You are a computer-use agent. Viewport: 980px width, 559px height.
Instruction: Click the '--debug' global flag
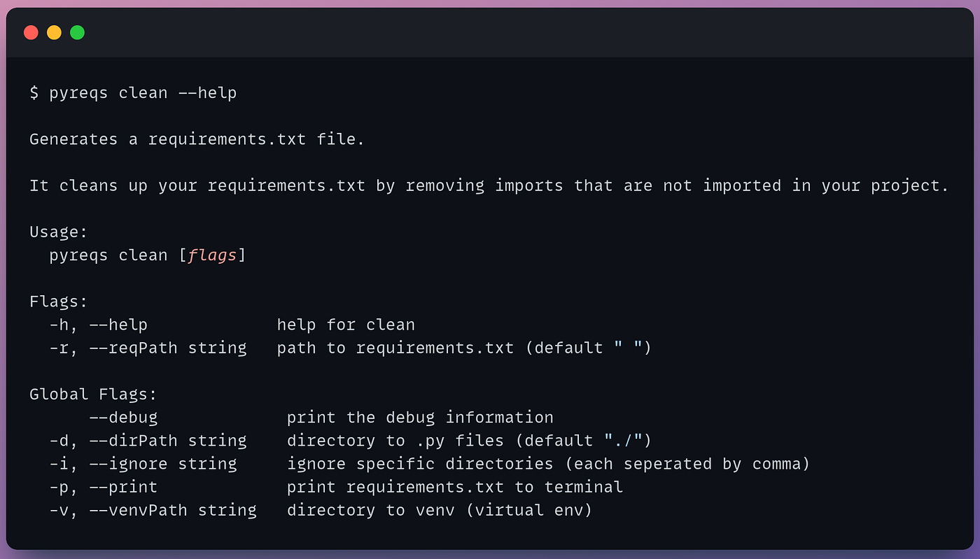[x=123, y=418]
